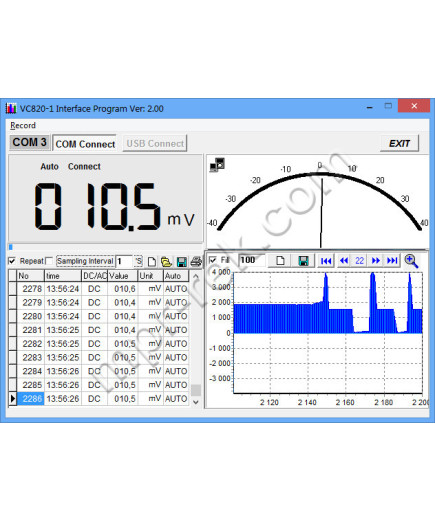Click the record table scrollbar thumb
435x521 pixels.
(x=196, y=390)
